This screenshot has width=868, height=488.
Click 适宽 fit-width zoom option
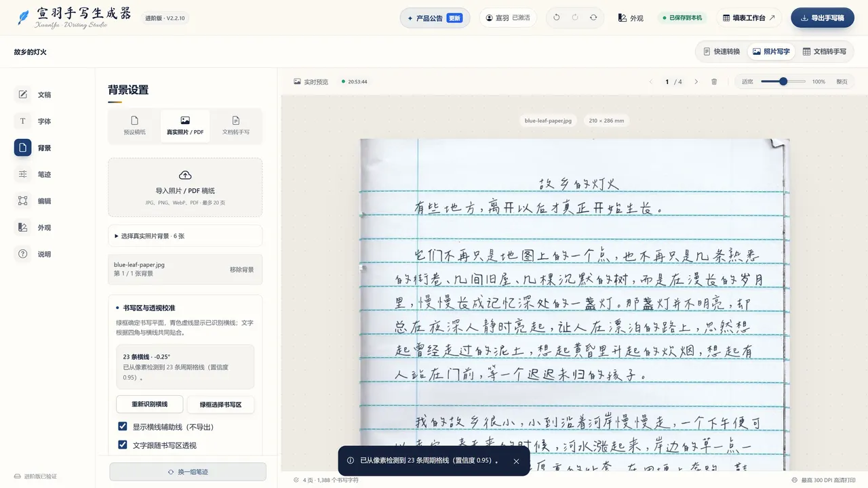point(747,81)
